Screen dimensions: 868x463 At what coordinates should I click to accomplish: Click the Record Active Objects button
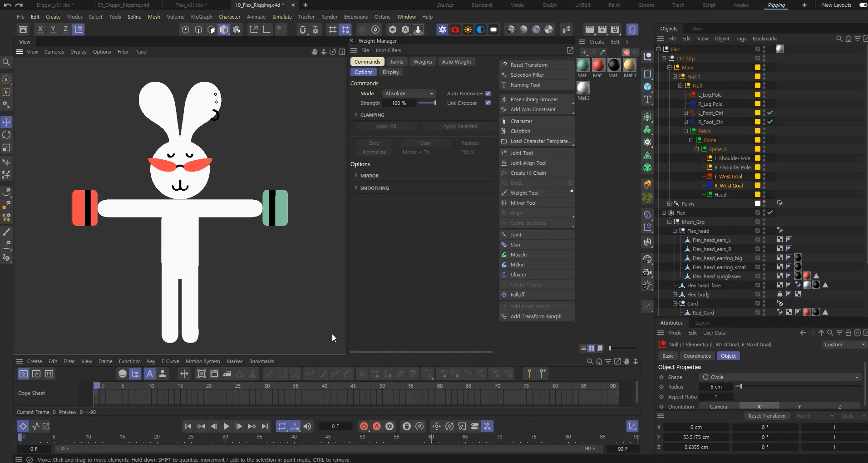click(364, 426)
